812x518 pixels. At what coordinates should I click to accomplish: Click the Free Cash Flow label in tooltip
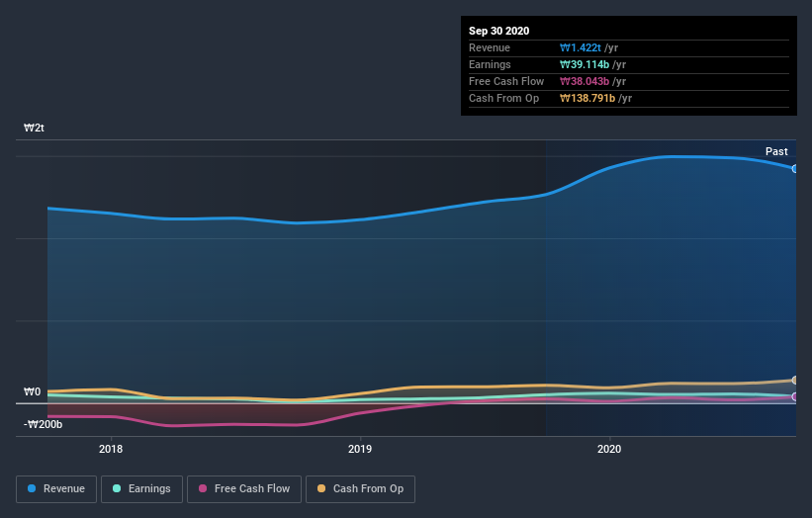(506, 81)
